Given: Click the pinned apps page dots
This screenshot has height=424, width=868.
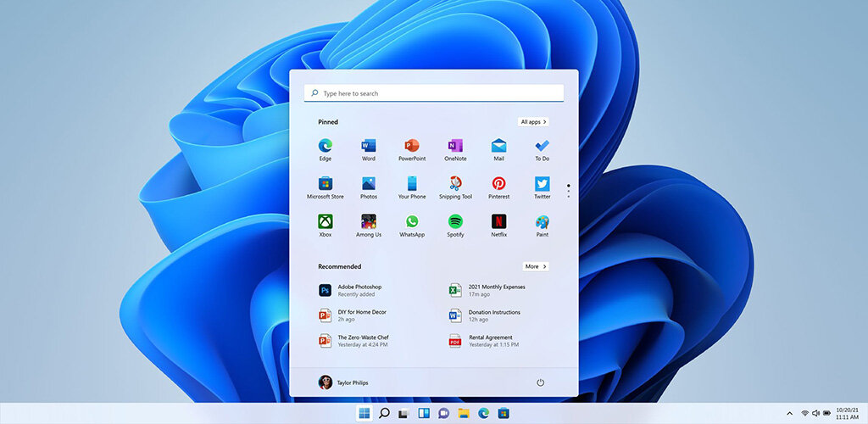Looking at the screenshot, I should coord(569,191).
